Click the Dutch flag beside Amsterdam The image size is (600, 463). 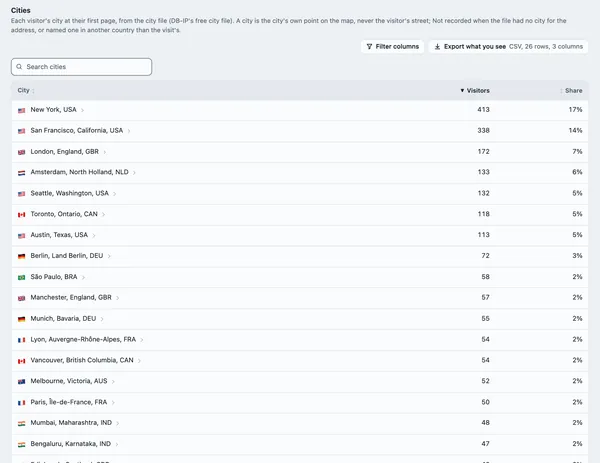tap(21, 173)
